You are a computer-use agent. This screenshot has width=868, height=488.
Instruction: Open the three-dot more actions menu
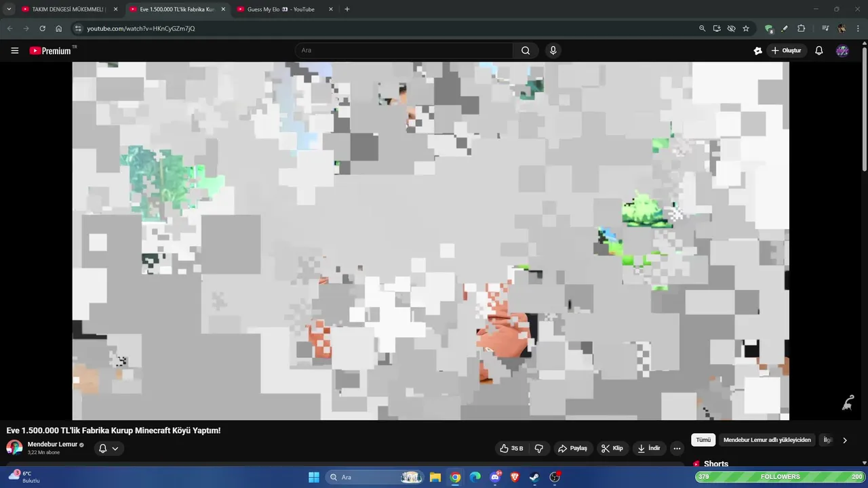tap(677, 449)
